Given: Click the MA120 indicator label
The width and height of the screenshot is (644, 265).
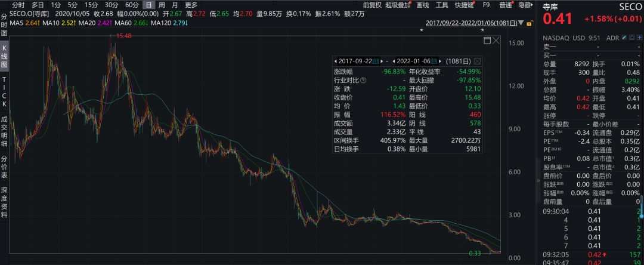Looking at the screenshot, I should tap(162, 23).
